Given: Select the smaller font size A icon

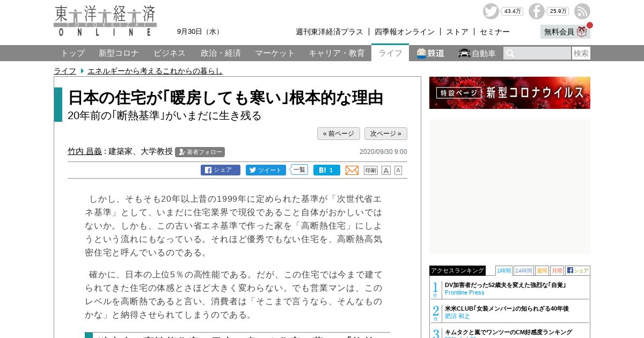Looking at the screenshot, I should pyautogui.click(x=398, y=170).
